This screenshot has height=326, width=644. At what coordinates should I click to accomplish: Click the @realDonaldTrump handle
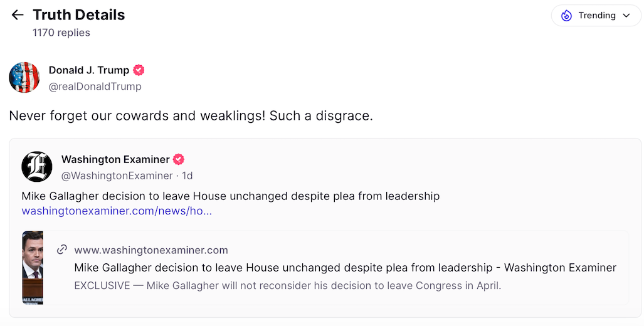(95, 87)
